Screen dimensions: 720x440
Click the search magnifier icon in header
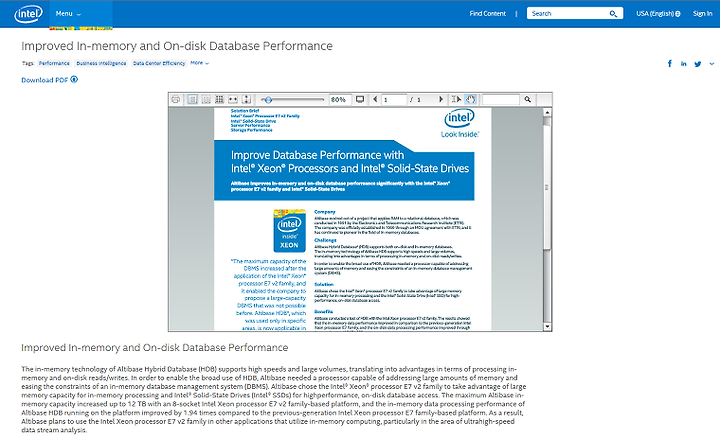(x=613, y=14)
